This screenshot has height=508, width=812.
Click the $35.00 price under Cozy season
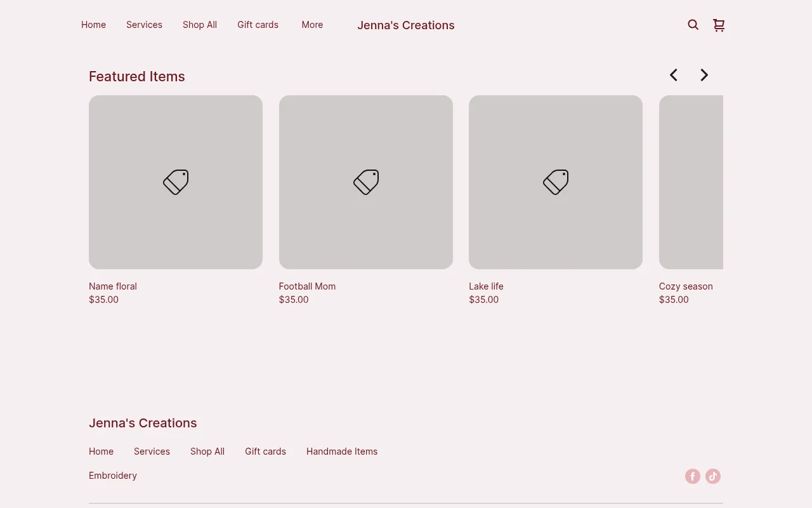pyautogui.click(x=674, y=300)
